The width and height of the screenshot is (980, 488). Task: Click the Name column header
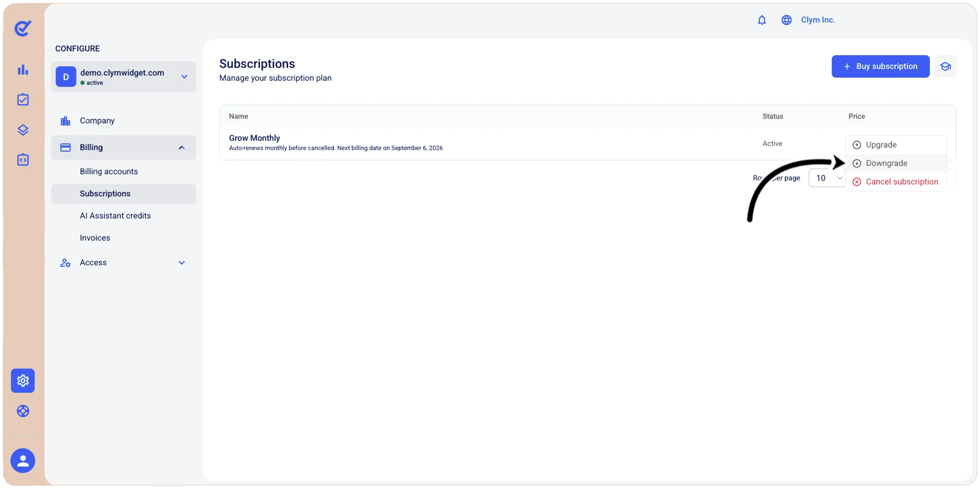(x=239, y=116)
